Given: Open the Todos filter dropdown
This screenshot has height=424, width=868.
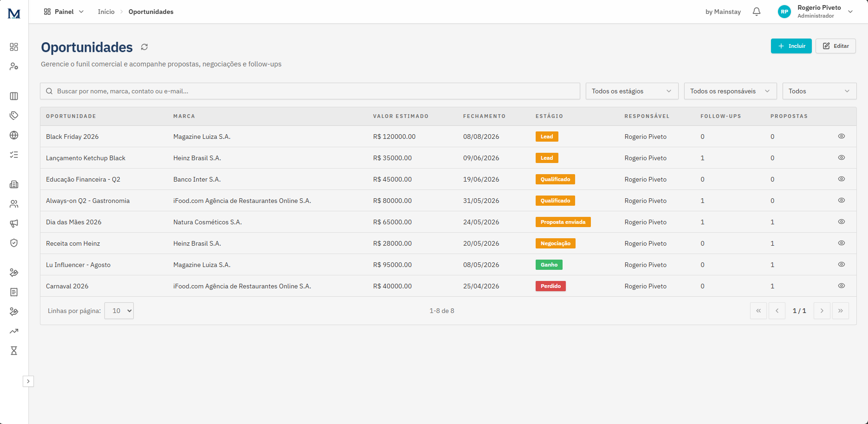Looking at the screenshot, I should (x=820, y=91).
